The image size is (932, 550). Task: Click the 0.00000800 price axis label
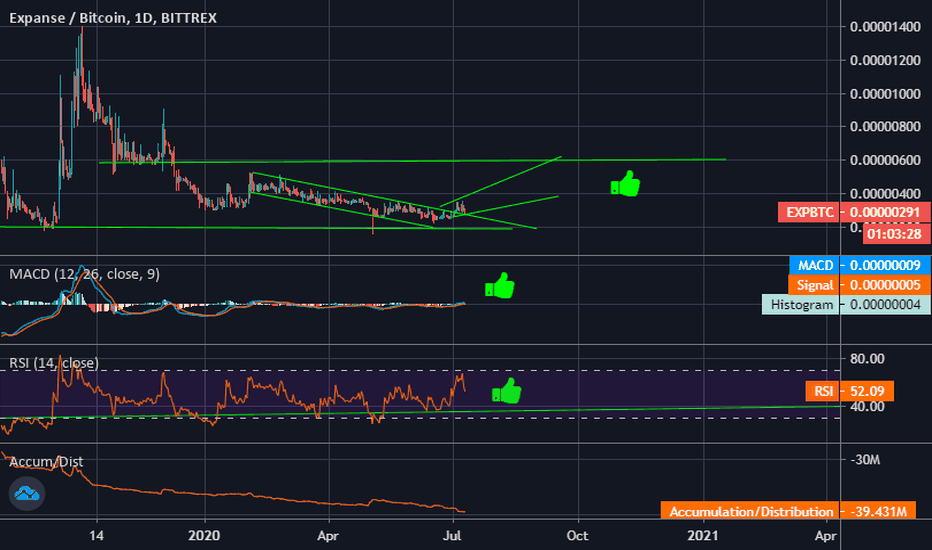pos(885,127)
